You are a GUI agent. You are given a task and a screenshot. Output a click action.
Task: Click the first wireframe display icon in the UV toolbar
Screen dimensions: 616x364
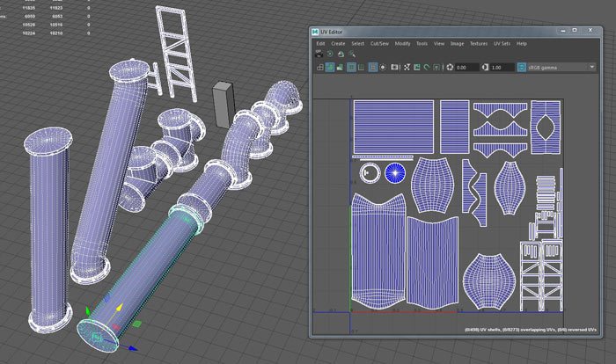tap(319, 67)
